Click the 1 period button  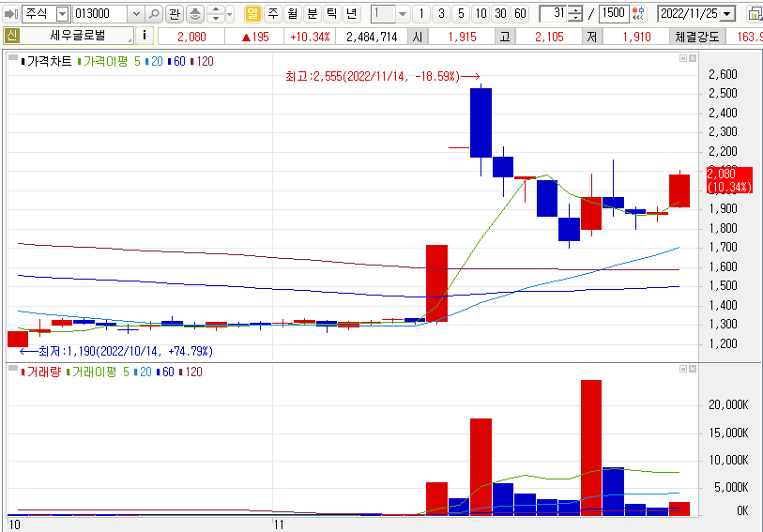coord(421,14)
